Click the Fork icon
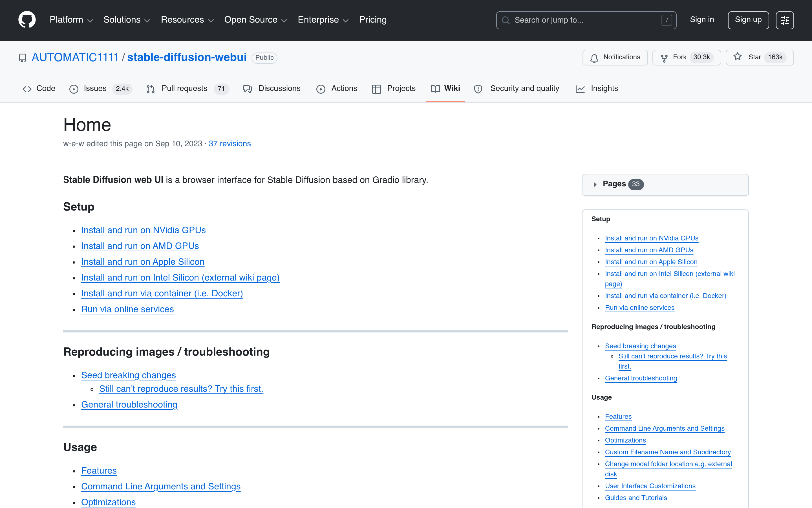812x508 pixels. [x=664, y=58]
